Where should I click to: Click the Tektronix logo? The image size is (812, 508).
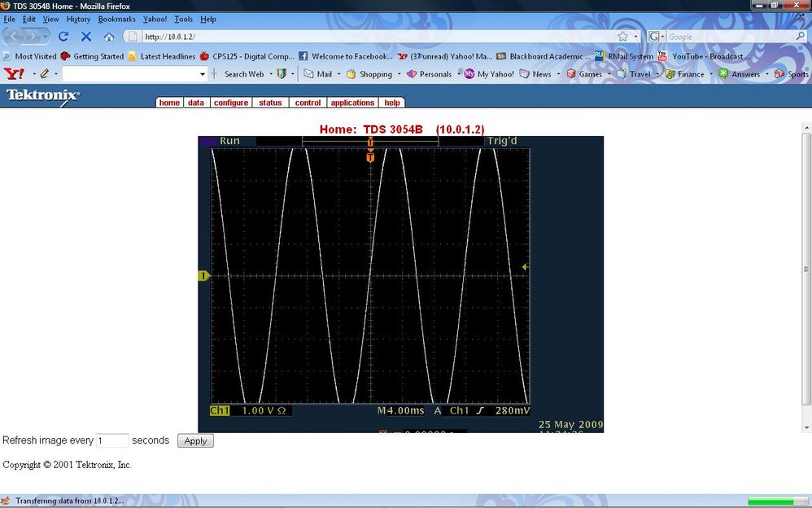coord(43,96)
